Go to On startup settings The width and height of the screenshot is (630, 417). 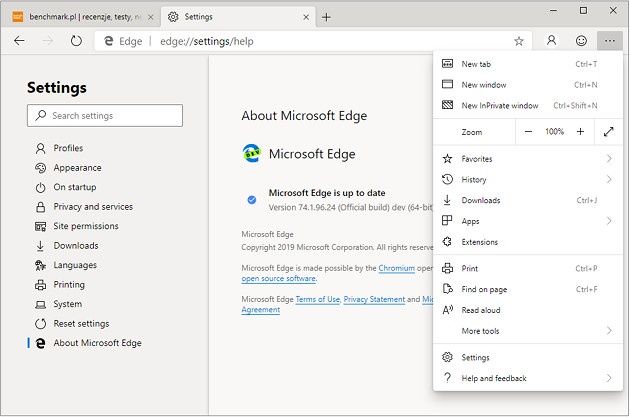pos(75,187)
